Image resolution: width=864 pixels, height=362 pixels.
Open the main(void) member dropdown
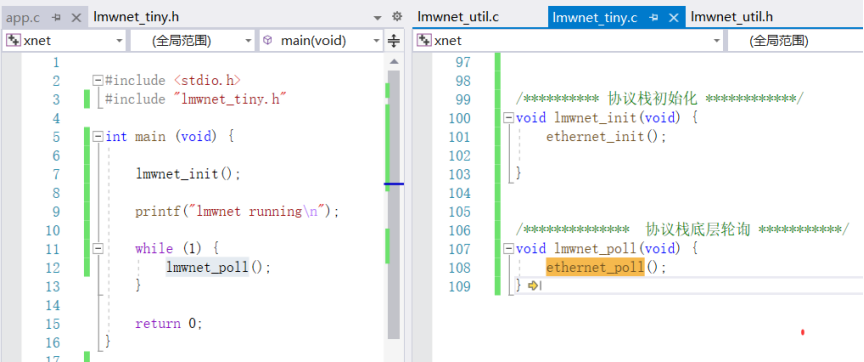click(x=321, y=41)
